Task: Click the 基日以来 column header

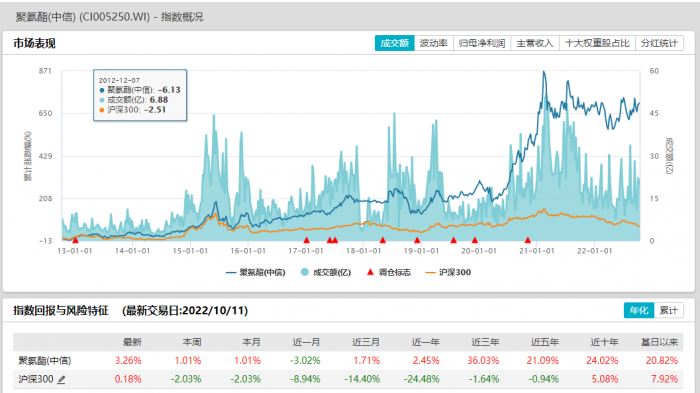Action: 659,342
